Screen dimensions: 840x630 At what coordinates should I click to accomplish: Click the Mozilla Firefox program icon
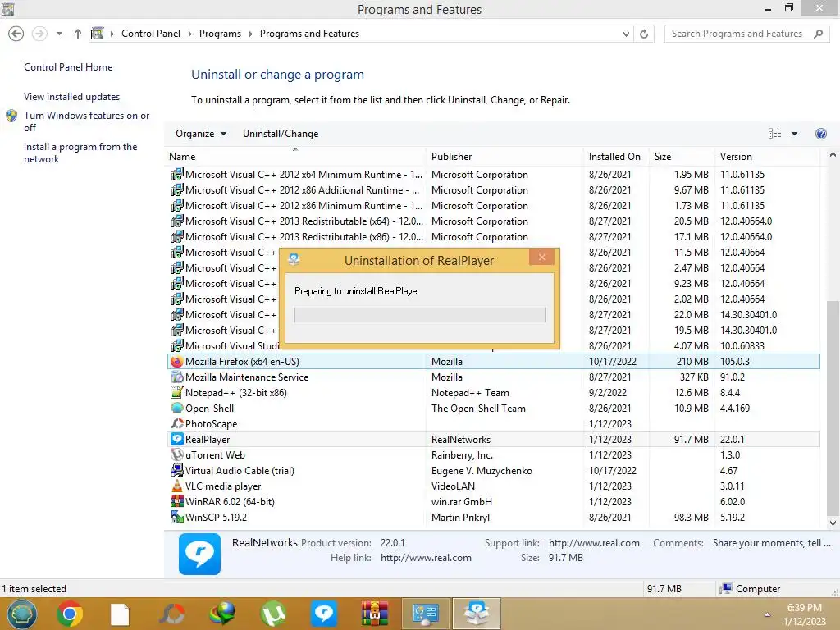point(176,362)
